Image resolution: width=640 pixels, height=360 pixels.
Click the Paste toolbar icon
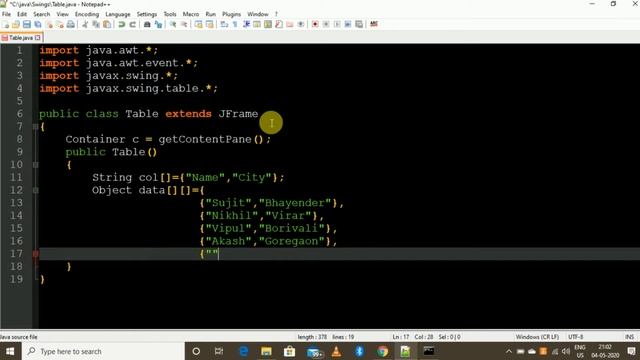tap(107, 24)
